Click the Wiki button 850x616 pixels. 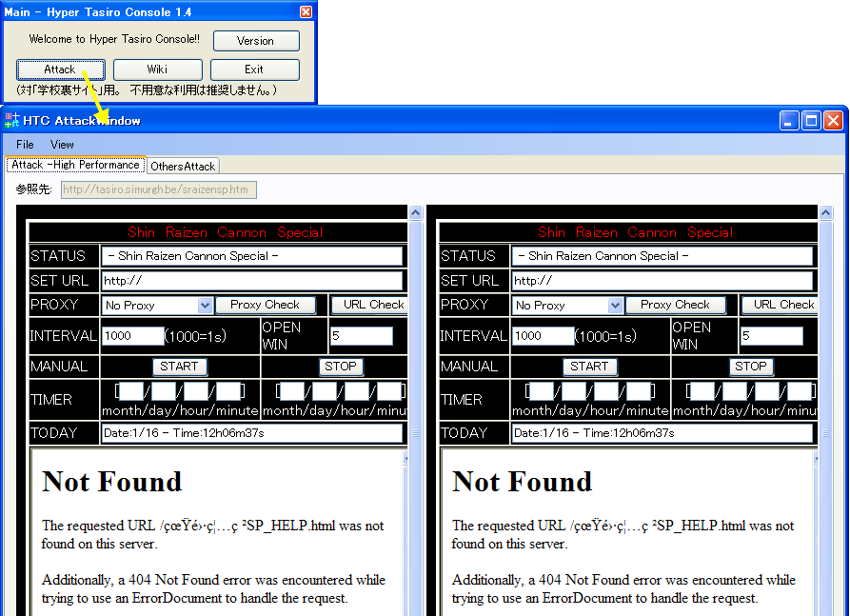157,70
